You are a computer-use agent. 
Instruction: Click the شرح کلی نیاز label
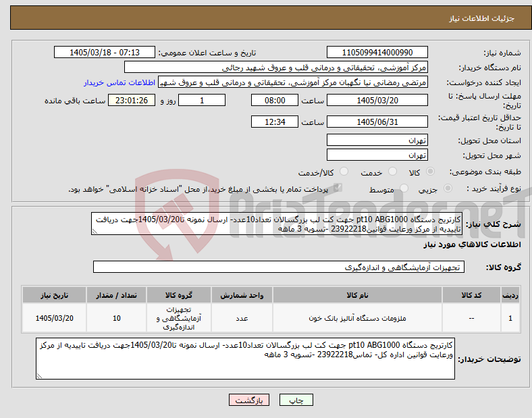tap(494, 224)
